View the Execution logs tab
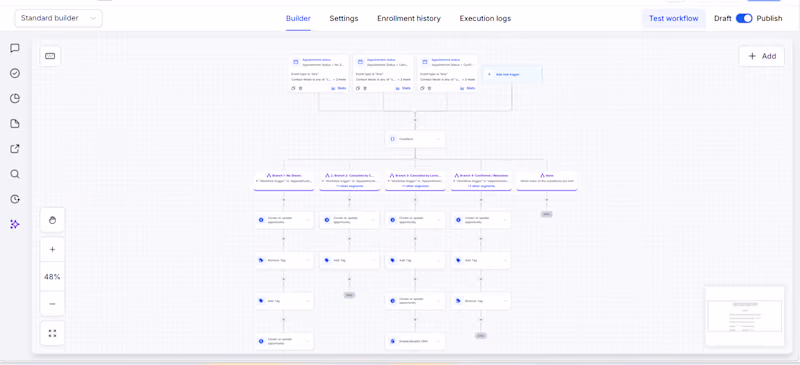The image size is (800, 365). [x=485, y=18]
